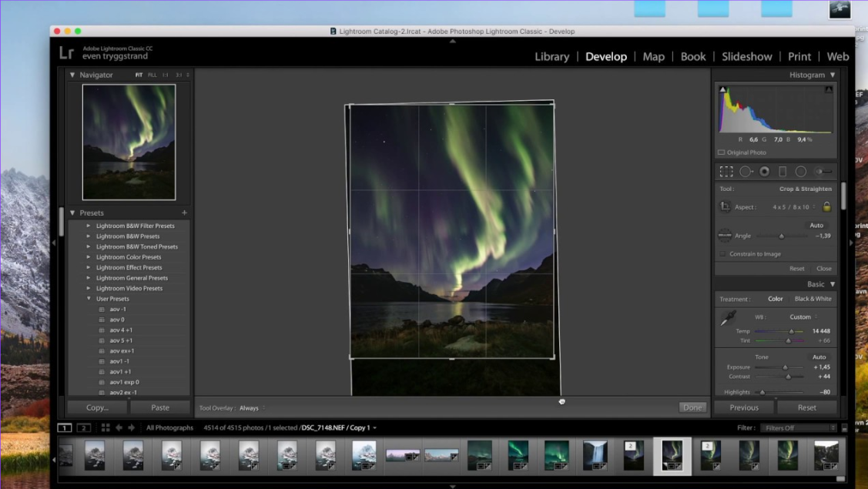
Task: Collapse the Basic panel
Action: pyautogui.click(x=832, y=284)
